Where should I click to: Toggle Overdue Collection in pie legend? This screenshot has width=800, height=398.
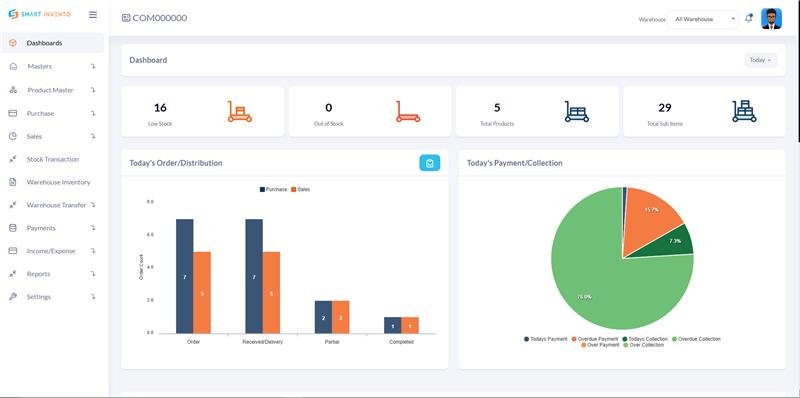pos(696,339)
